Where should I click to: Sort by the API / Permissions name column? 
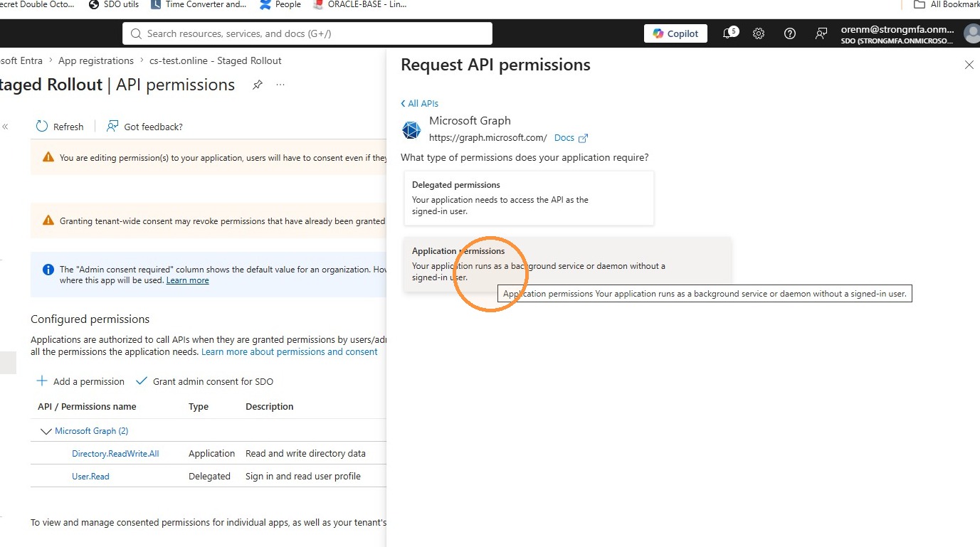[x=87, y=407]
